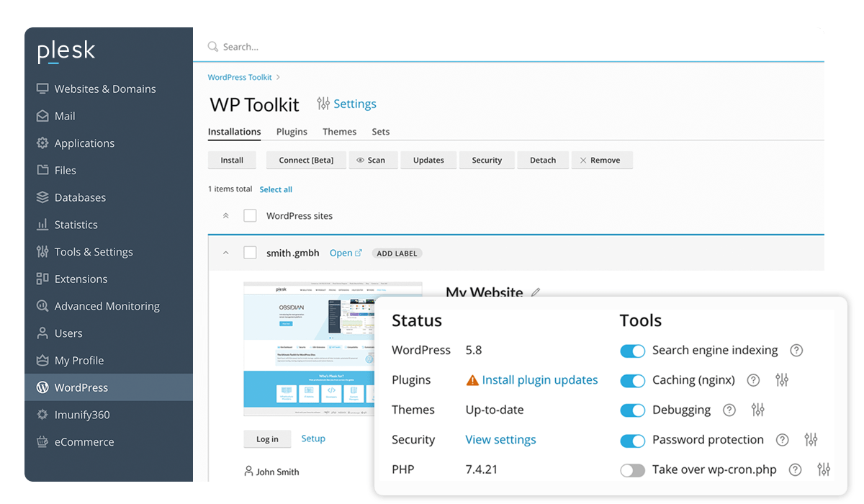Screen dimensions: 864x504
Task: Collapse all entries with the double chevron
Action: click(x=225, y=217)
